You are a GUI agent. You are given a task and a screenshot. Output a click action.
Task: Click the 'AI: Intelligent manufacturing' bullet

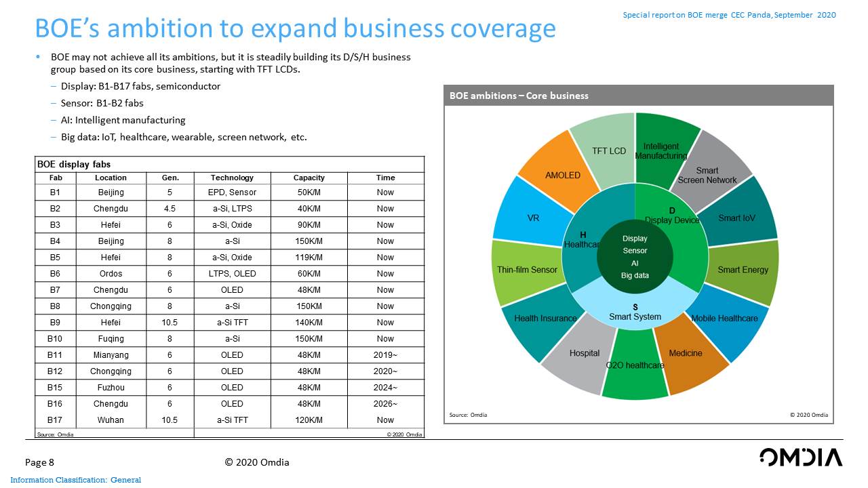123,121
